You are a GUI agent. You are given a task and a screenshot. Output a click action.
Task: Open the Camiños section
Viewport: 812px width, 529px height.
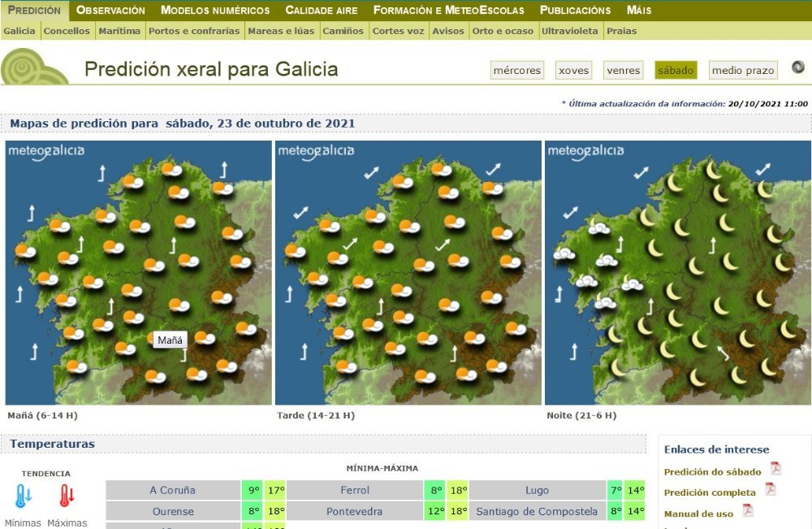[x=343, y=31]
